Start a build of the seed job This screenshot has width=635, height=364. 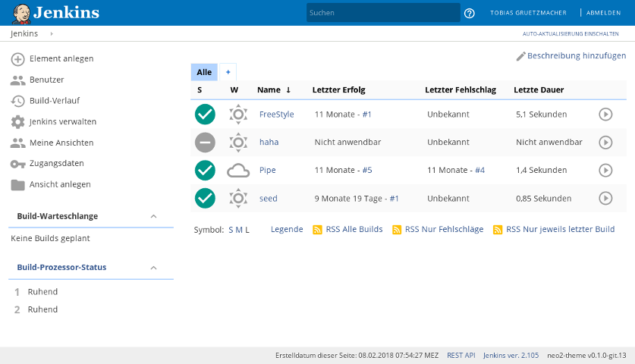pos(605,198)
